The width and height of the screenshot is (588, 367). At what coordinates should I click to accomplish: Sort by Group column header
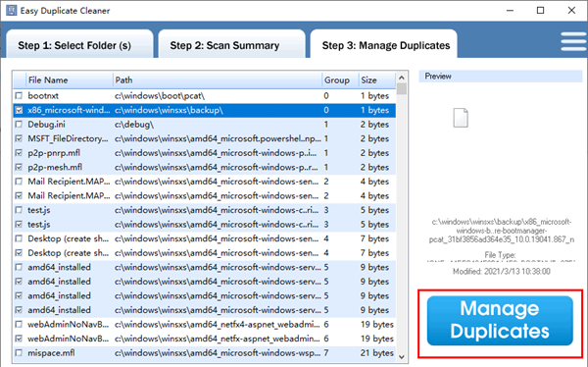point(340,80)
